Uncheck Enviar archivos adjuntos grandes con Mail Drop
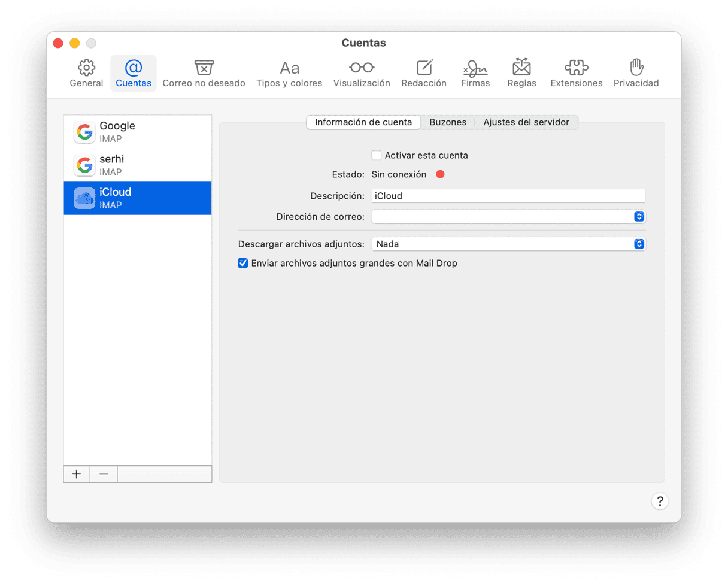Viewport: 728px width, 584px height. click(x=243, y=263)
